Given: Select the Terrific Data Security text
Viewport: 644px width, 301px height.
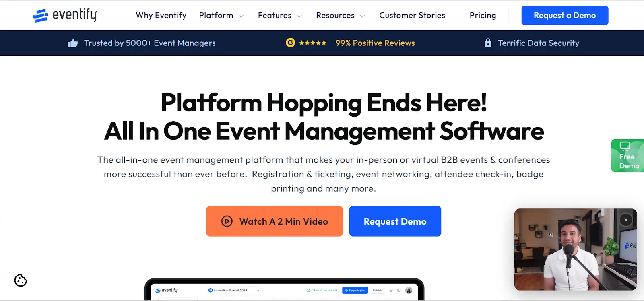Looking at the screenshot, I should [539, 43].
